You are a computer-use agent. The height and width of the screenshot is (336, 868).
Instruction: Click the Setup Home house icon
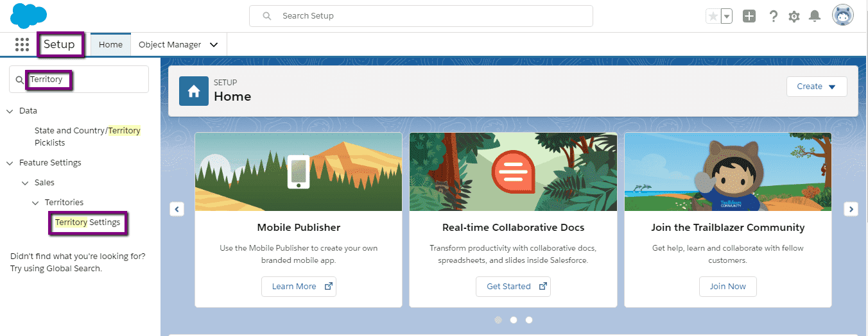[x=194, y=91]
